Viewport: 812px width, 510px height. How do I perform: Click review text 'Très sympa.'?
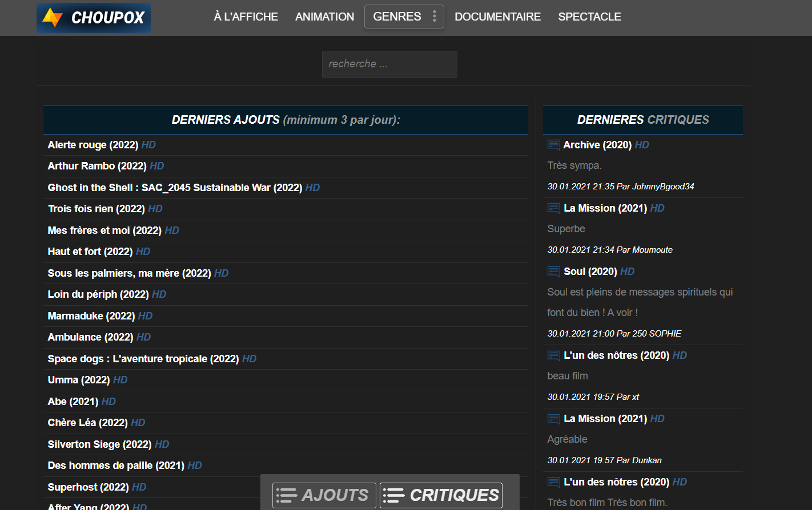point(574,165)
